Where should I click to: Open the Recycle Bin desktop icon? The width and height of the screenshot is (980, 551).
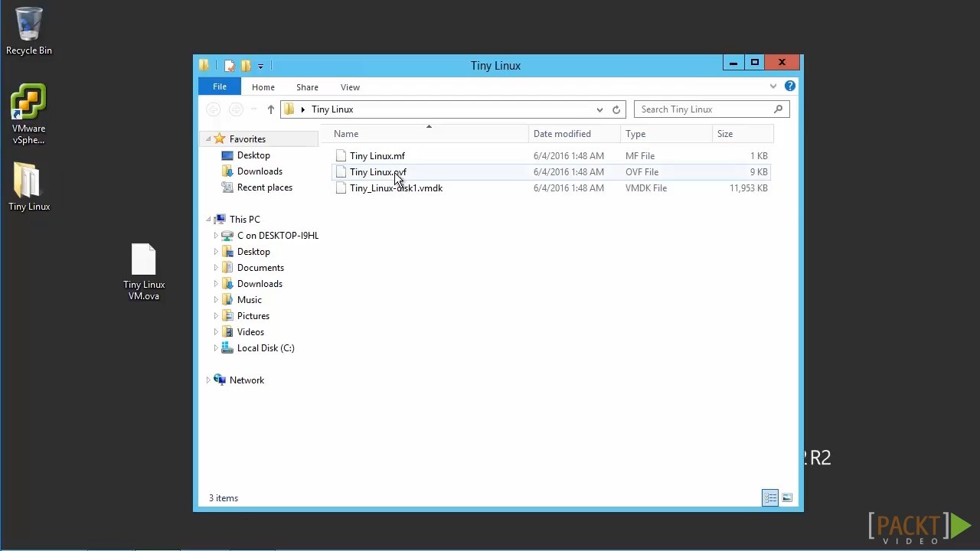[x=29, y=31]
